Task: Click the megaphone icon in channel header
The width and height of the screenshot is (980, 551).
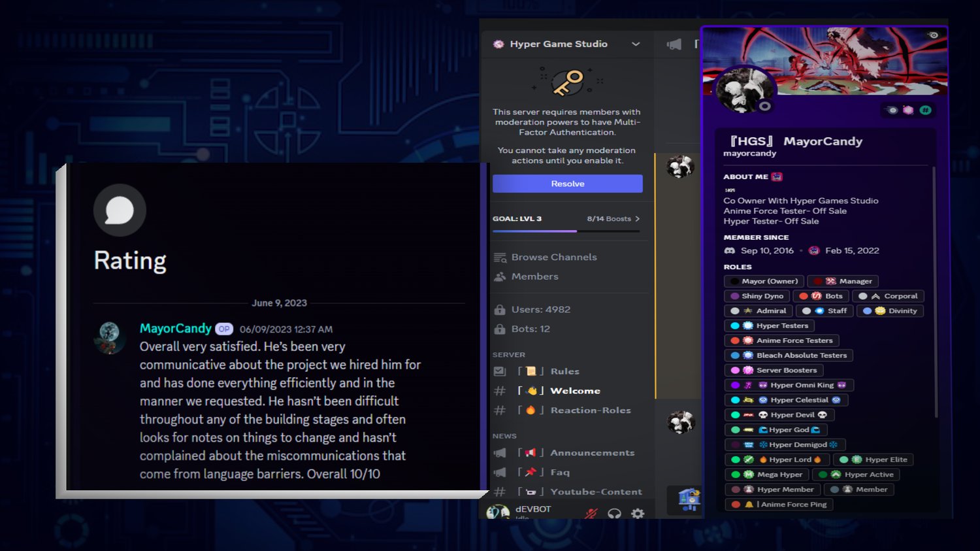Action: [674, 44]
